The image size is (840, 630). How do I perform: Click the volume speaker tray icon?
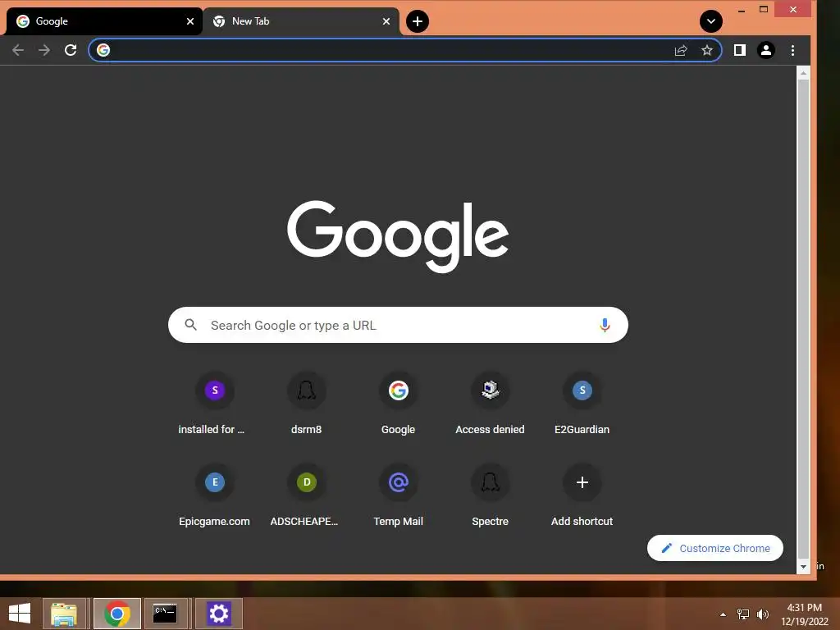[x=763, y=614]
